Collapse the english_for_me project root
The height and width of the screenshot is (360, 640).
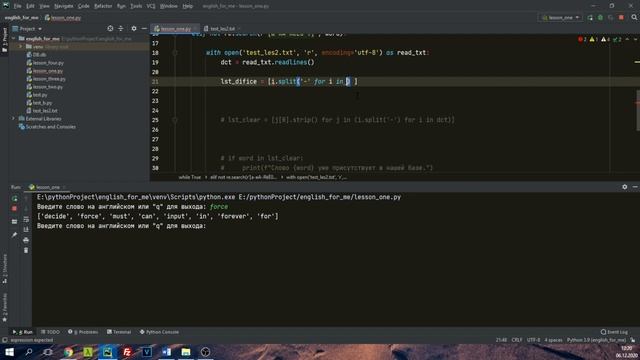(x=14, y=38)
